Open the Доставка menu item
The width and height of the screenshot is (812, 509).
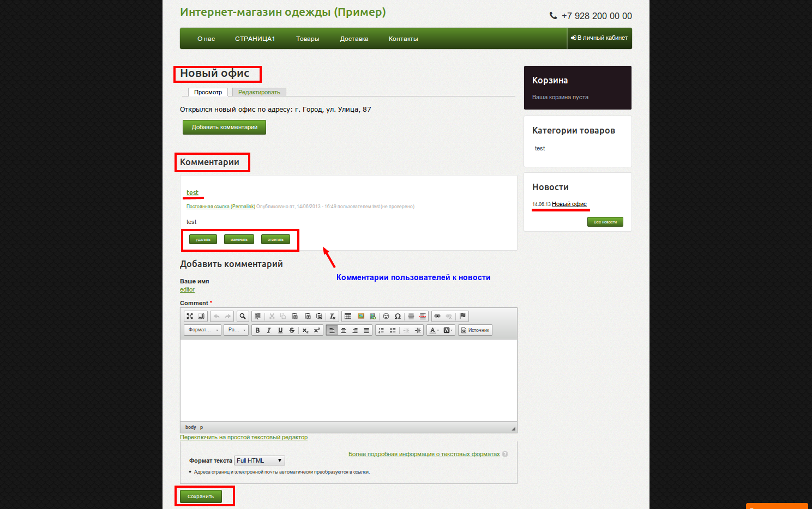[x=354, y=39]
